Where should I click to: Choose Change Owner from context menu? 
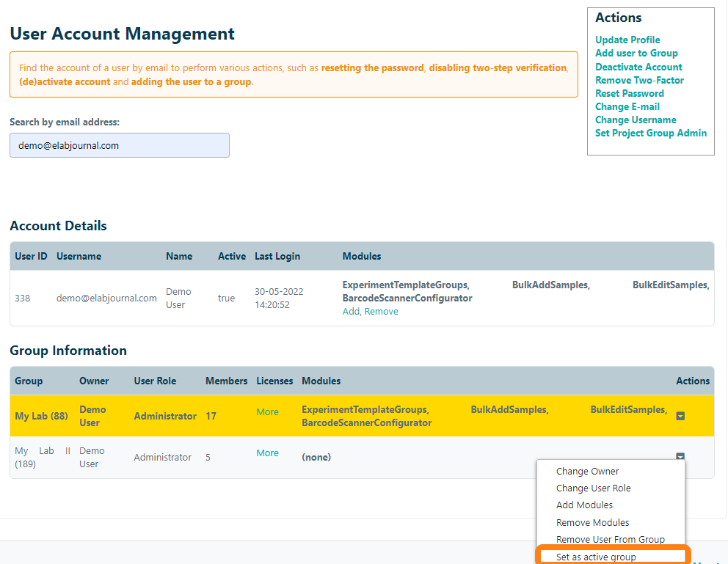[587, 472]
